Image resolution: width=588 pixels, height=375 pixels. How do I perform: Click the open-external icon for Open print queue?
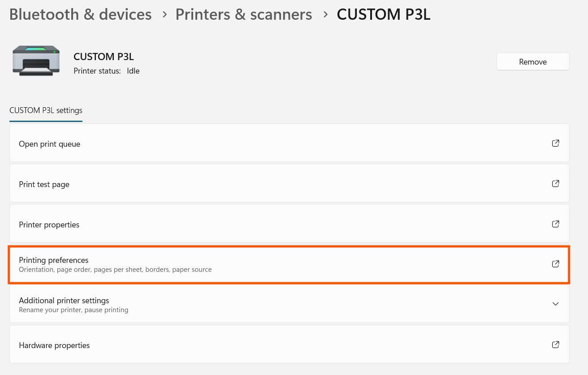(x=555, y=144)
